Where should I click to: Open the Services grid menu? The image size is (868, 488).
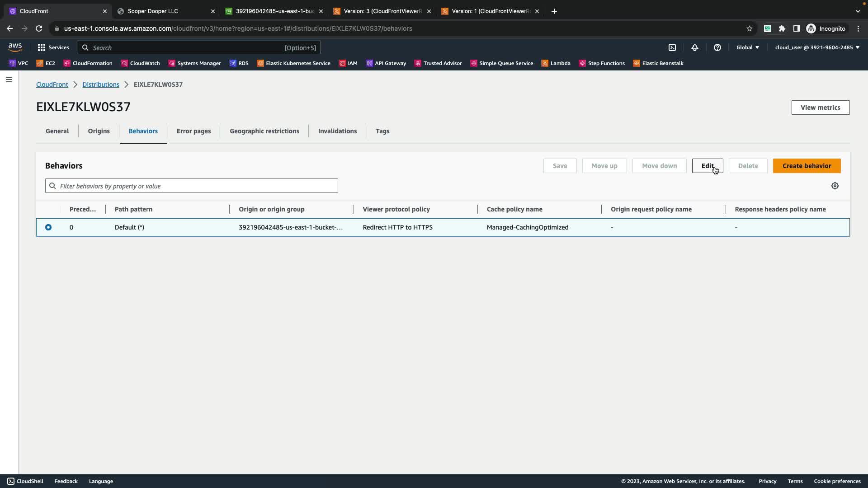(53, 47)
